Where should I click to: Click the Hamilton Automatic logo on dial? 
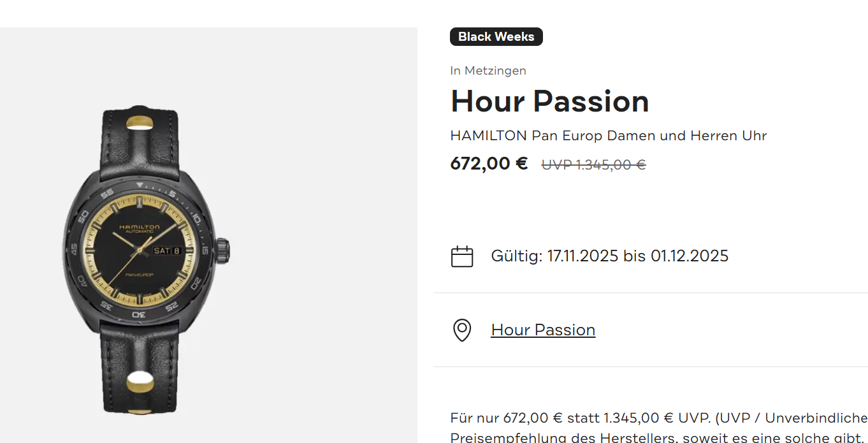139,228
